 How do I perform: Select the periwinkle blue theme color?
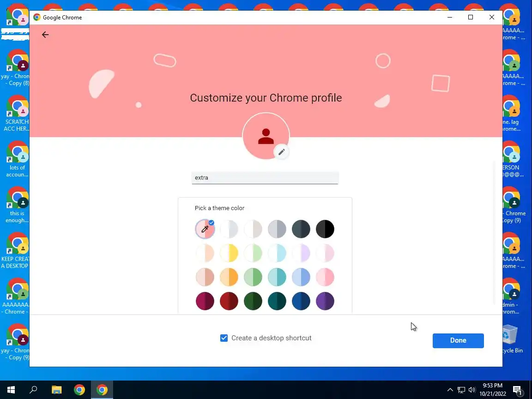coord(301,277)
